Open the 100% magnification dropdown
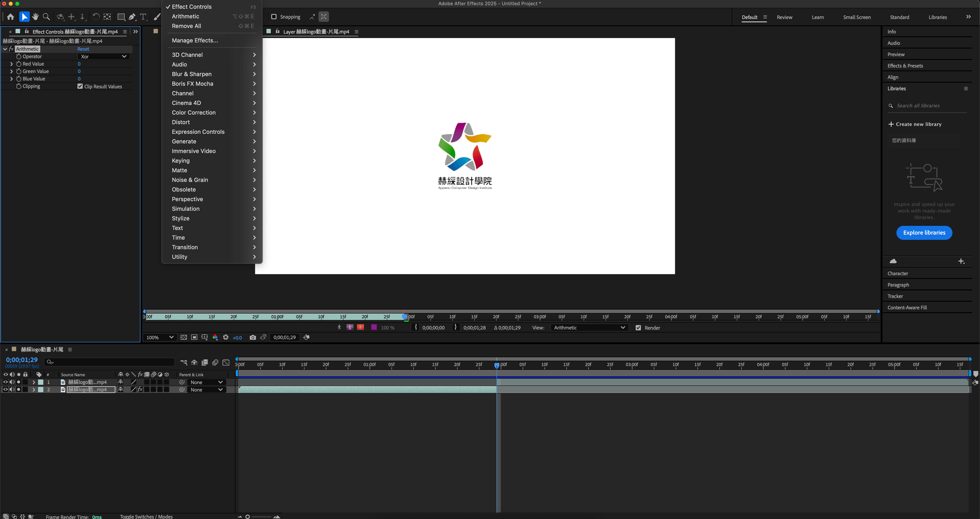The height and width of the screenshot is (519, 980). pos(160,337)
